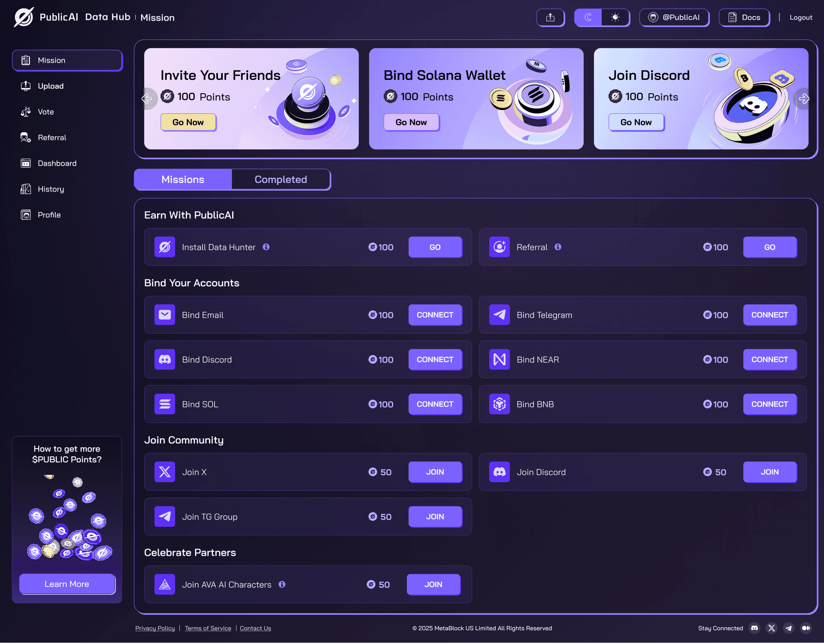Switch to the Completed tab
Viewport: 824px width, 644px height.
point(281,179)
